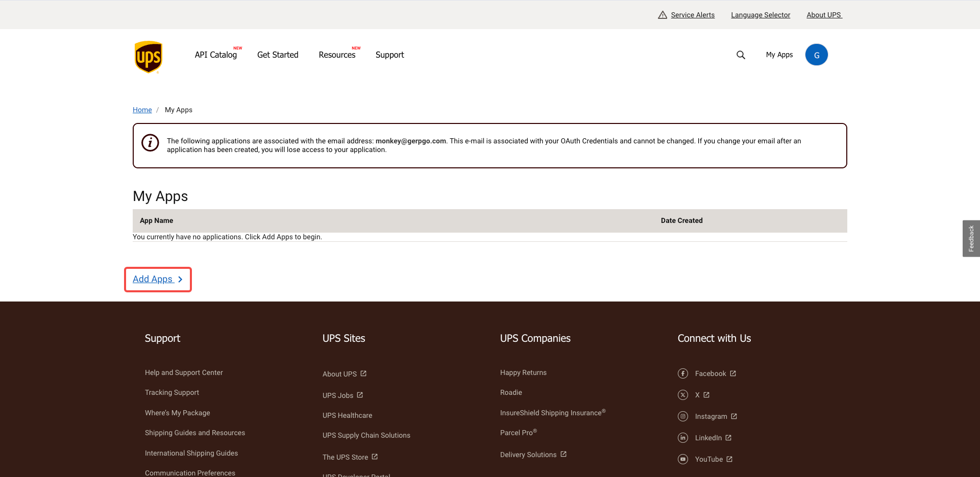Open Tracking Support link
The height and width of the screenshot is (477, 980).
pos(172,392)
